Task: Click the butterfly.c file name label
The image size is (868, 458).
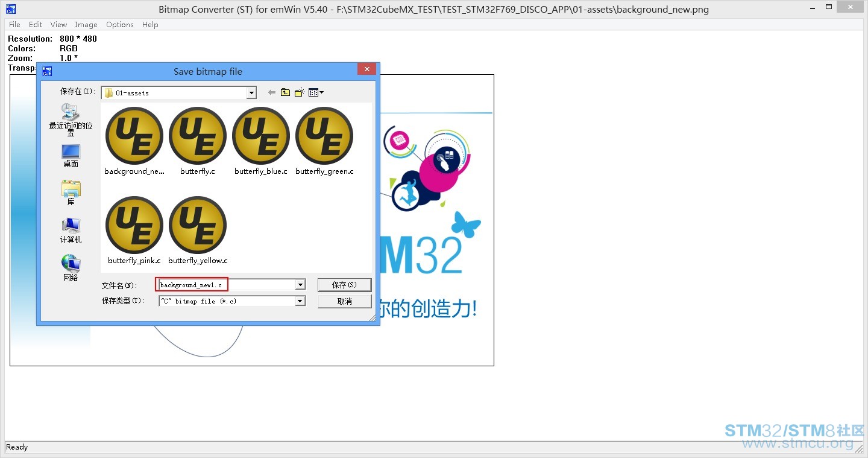Action: pyautogui.click(x=198, y=171)
